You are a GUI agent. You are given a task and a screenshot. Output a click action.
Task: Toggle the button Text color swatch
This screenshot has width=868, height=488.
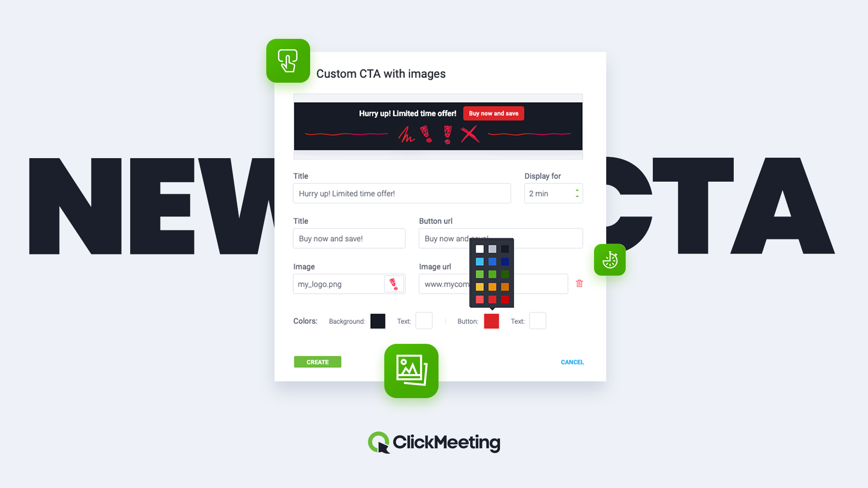(x=537, y=321)
